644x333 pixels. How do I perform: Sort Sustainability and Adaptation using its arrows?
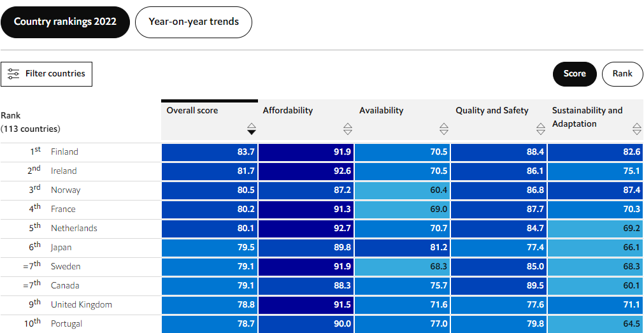tap(637, 129)
